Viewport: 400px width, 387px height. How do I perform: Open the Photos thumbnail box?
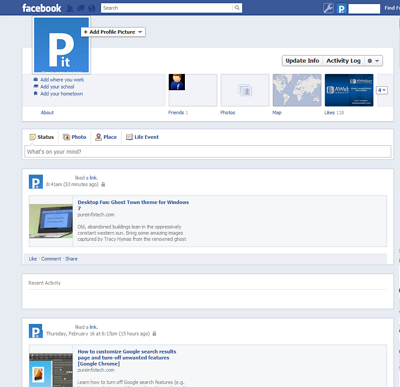(245, 90)
